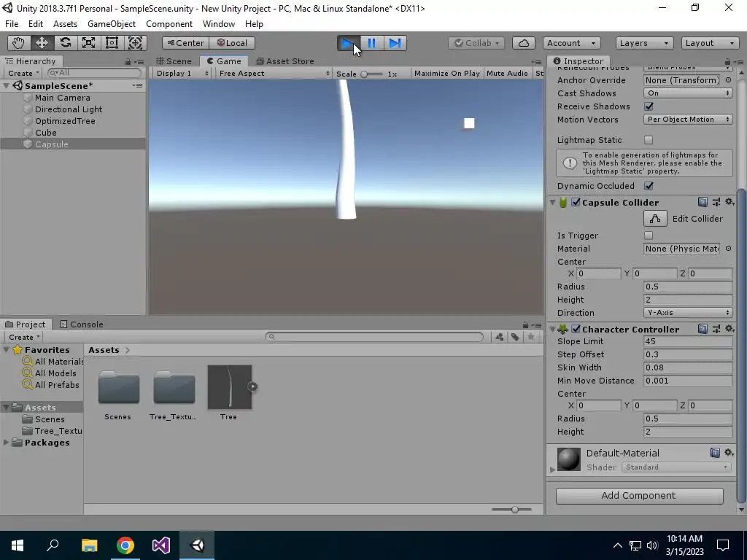Screen dimensions: 747x560
Task: Open Default-Material help icon
Action: 715,452
